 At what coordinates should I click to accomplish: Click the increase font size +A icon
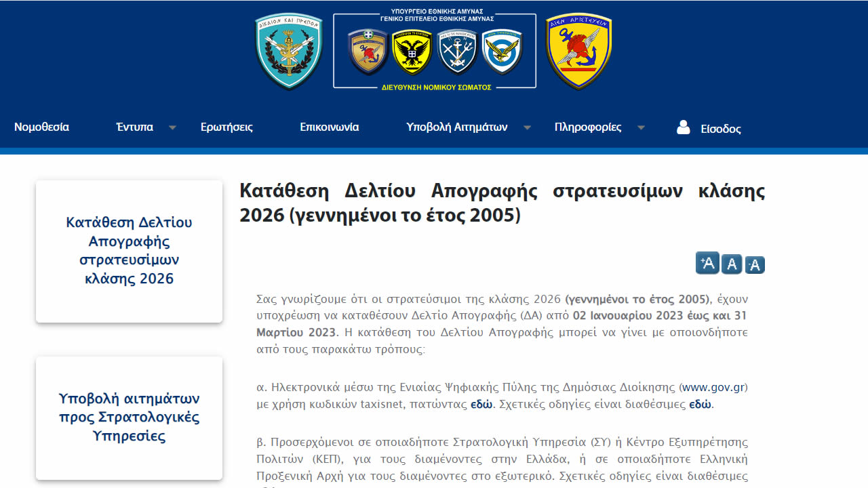(x=707, y=263)
